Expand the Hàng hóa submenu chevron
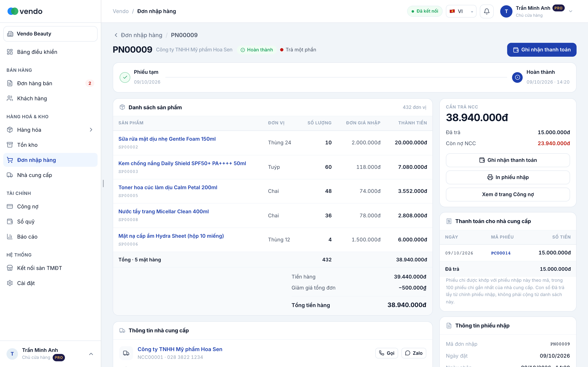This screenshot has width=588, height=367. point(91,130)
